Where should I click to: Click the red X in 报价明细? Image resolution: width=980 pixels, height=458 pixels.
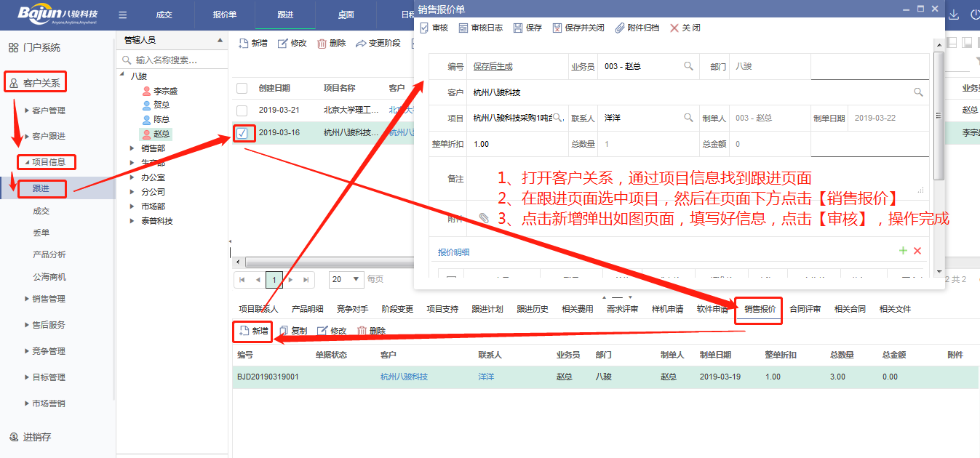click(x=917, y=251)
